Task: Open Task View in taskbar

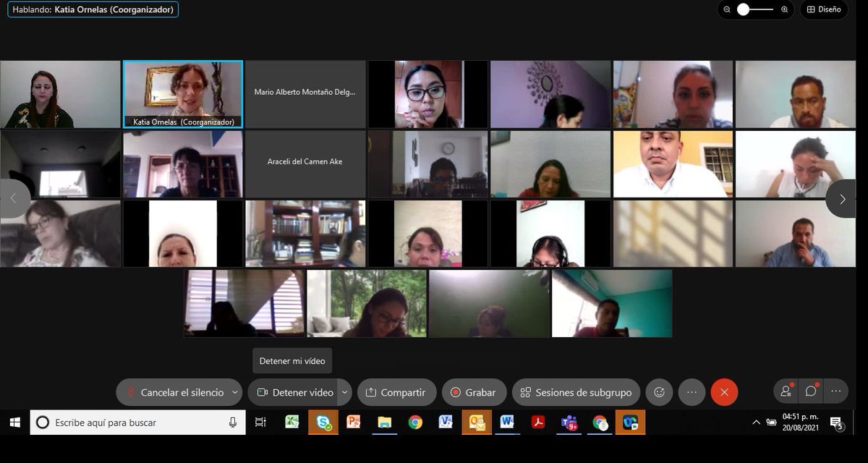Action: point(260,422)
